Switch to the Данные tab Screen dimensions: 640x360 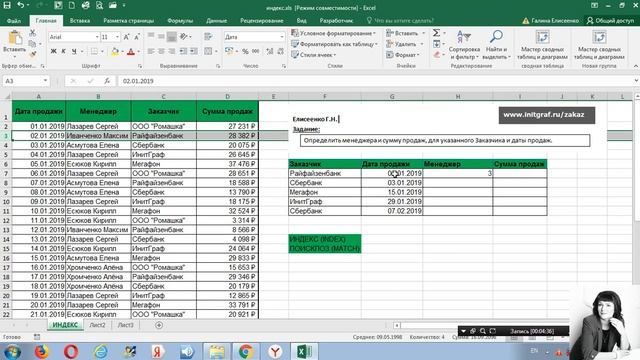[216, 20]
